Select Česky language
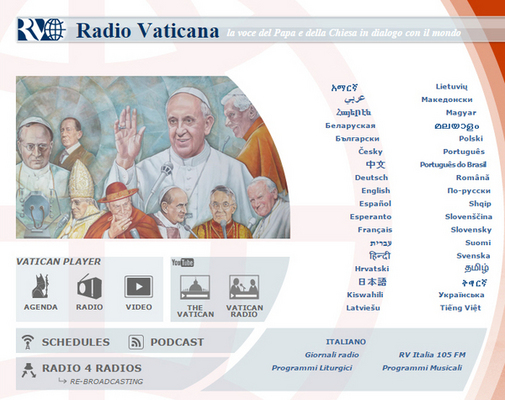 pos(370,152)
